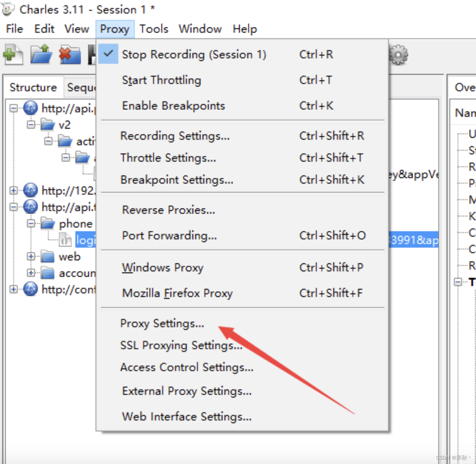This screenshot has width=476, height=464.
Task: Click the globe icon for http://conf host
Action: click(30, 289)
